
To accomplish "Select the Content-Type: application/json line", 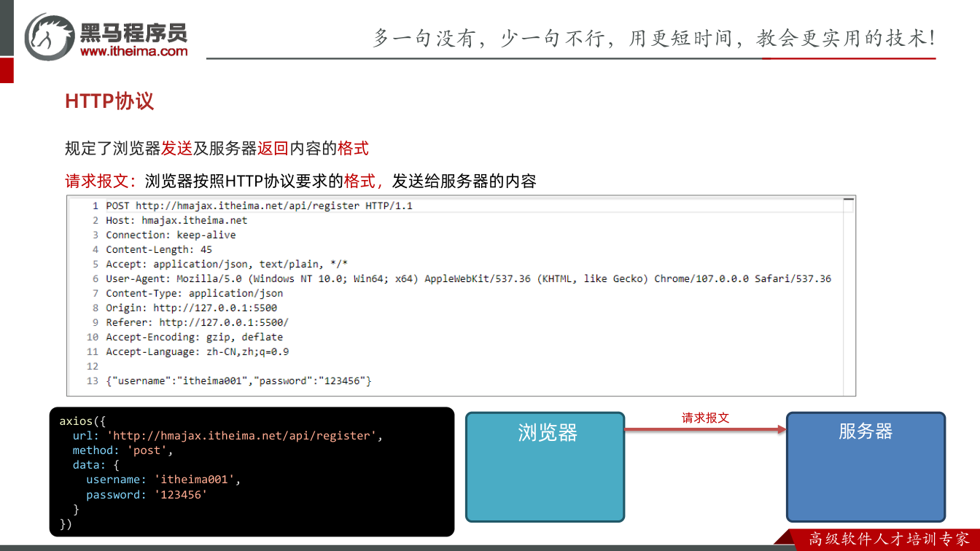I will pos(194,294).
